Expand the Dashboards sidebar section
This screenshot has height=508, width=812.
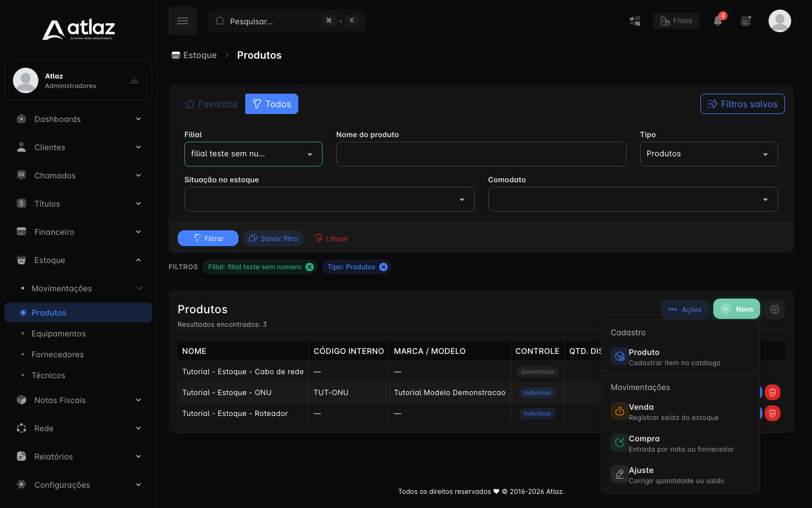click(x=78, y=119)
